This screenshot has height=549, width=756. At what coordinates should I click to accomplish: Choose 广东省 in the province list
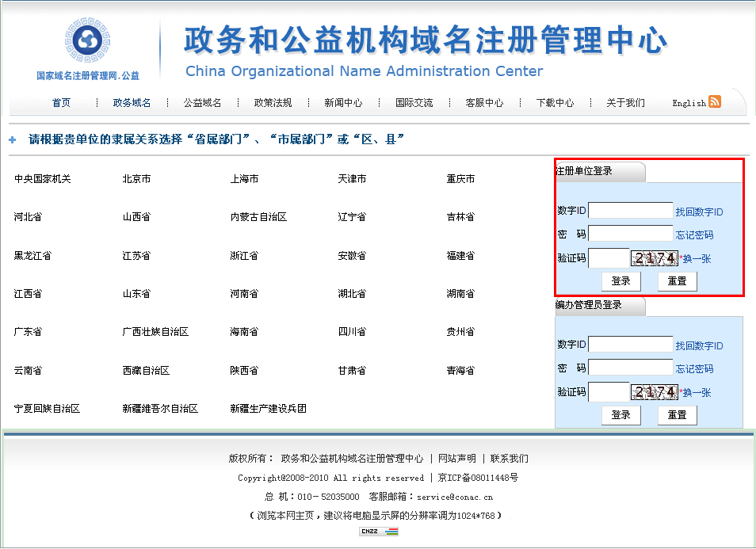click(x=28, y=332)
